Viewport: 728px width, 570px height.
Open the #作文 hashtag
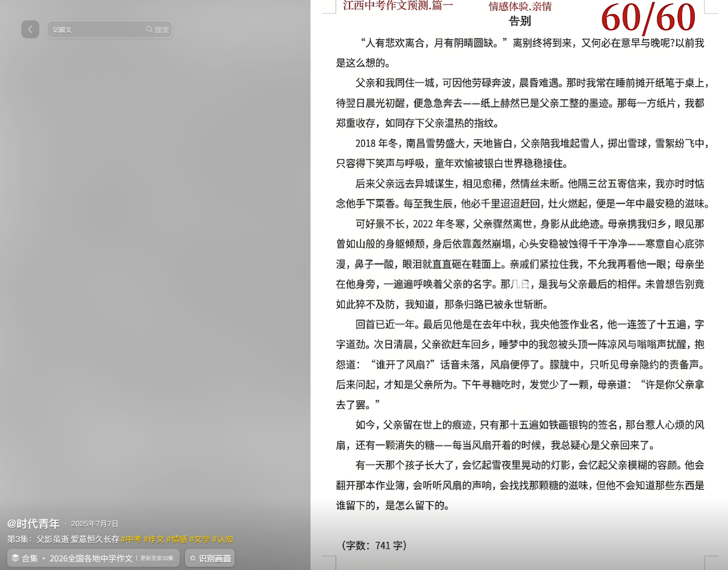[155, 539]
